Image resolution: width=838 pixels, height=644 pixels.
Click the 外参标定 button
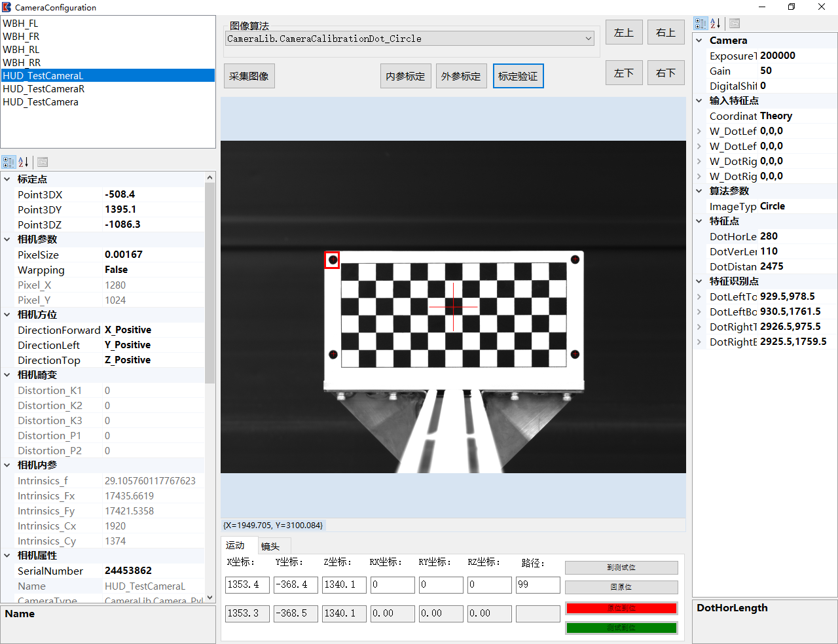(461, 76)
